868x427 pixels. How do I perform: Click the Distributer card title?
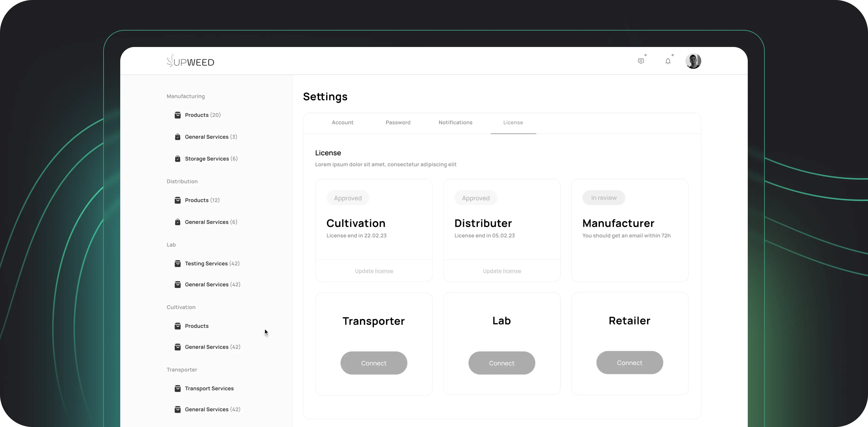(483, 223)
